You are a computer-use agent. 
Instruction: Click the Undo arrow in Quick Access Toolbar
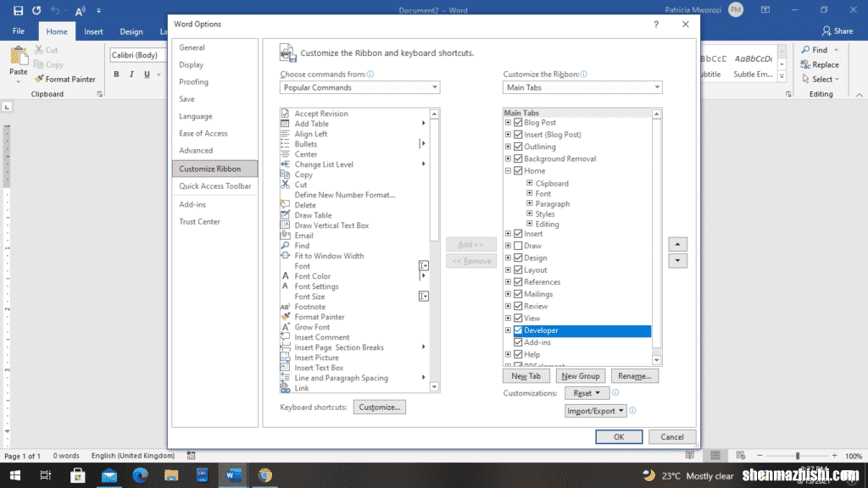pyautogui.click(x=55, y=10)
